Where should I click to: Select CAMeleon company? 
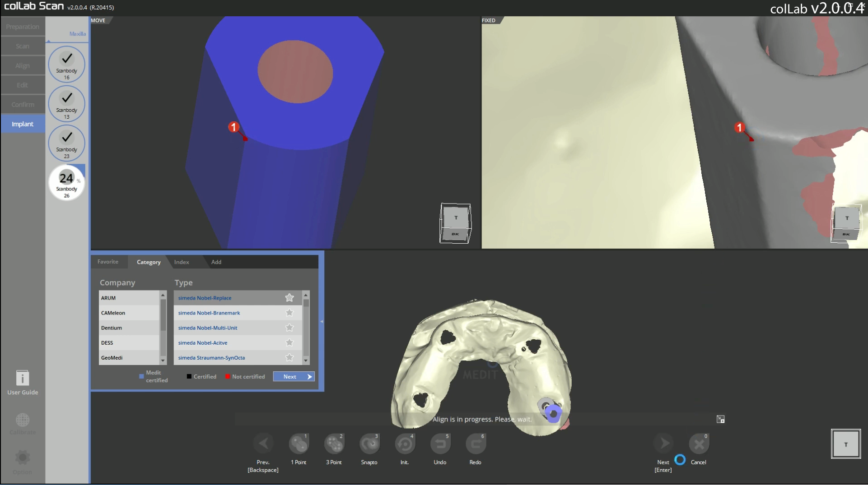pos(129,313)
